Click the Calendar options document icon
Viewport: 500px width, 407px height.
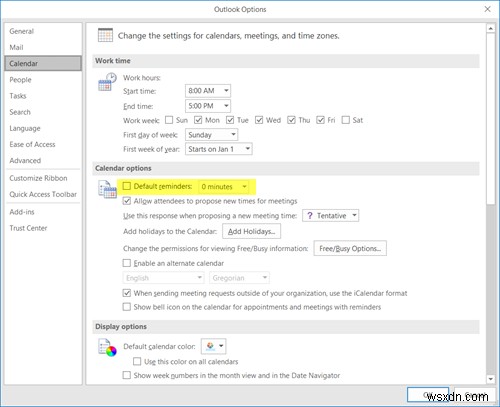tap(107, 189)
